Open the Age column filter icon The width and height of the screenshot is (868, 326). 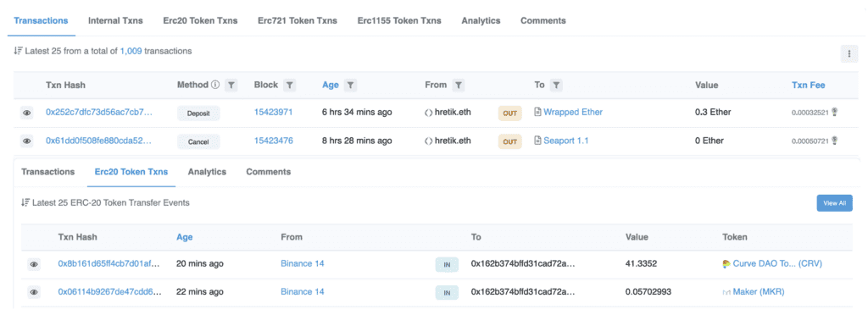click(350, 85)
